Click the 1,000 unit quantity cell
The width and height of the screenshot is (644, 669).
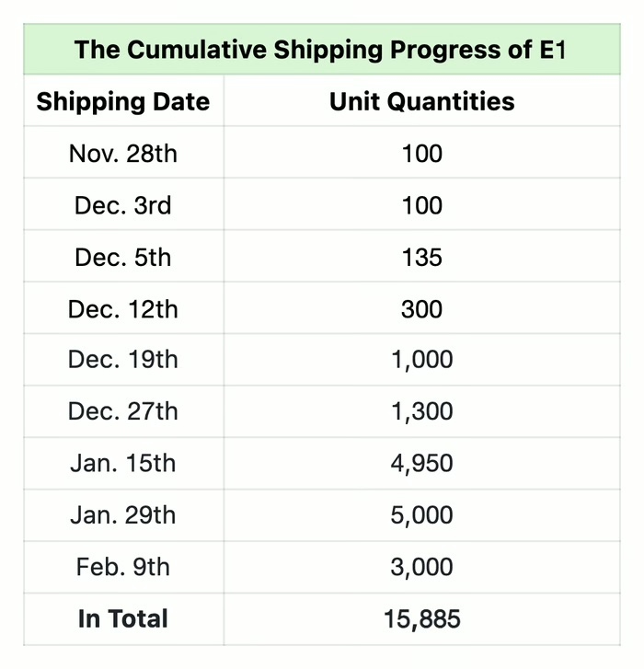421,360
